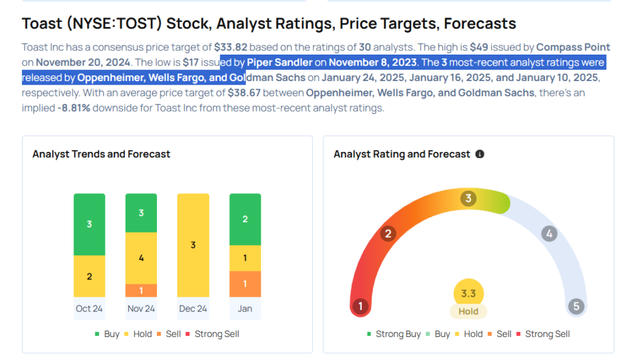Click the info icon beside Analyst Rating and Forecast

tap(480, 154)
